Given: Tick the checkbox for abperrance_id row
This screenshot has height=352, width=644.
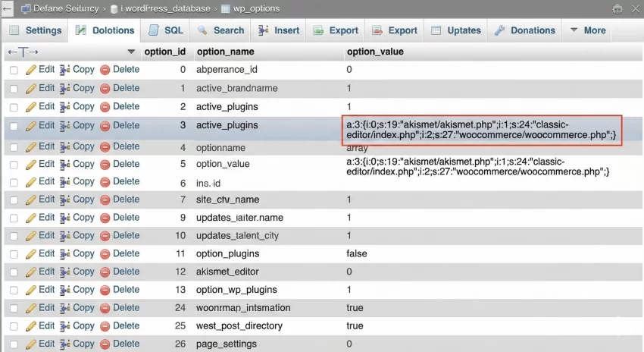Looking at the screenshot, I should tap(14, 71).
